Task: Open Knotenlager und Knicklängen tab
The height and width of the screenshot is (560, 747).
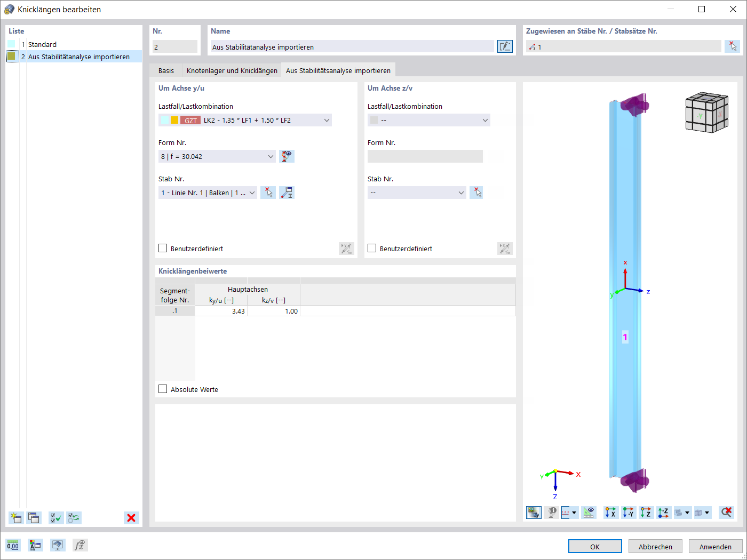Action: click(232, 70)
